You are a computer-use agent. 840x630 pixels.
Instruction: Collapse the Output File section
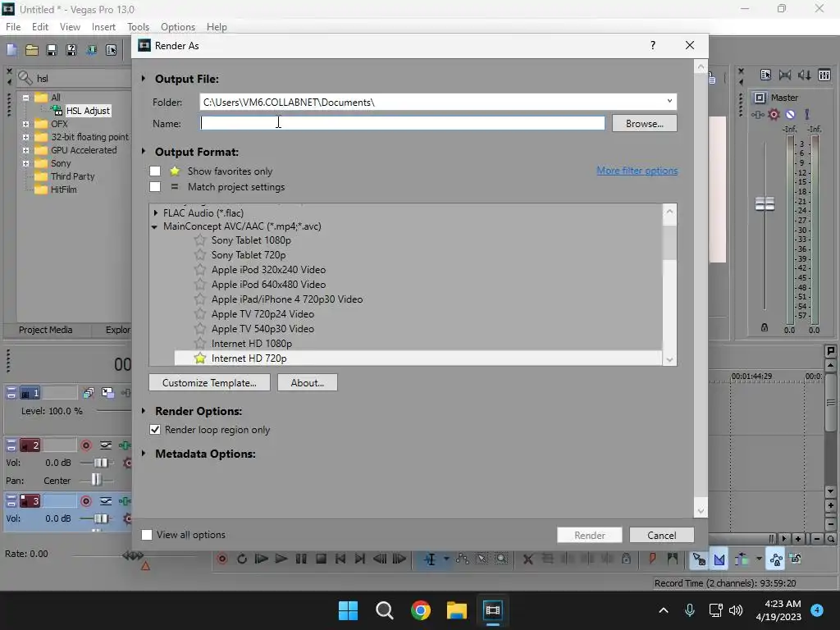point(144,79)
